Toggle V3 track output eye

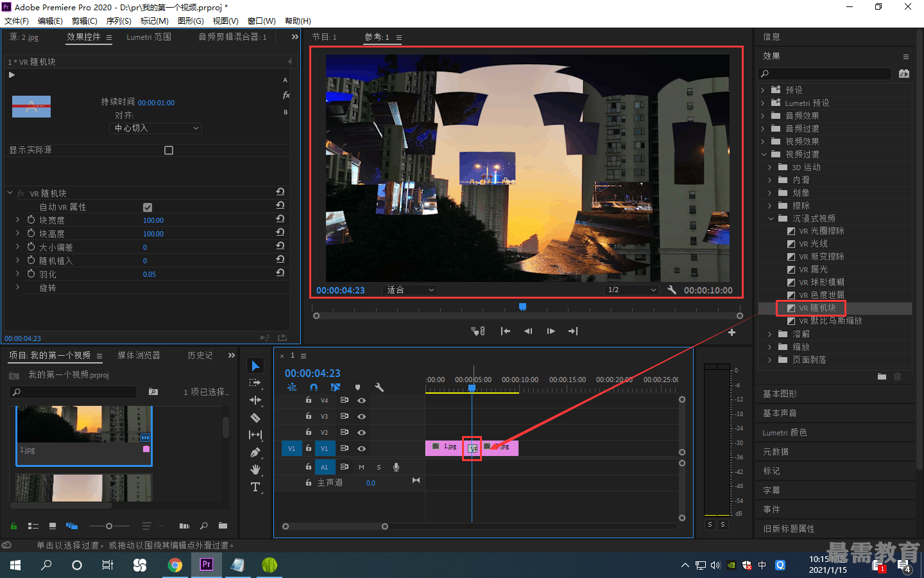[362, 416]
